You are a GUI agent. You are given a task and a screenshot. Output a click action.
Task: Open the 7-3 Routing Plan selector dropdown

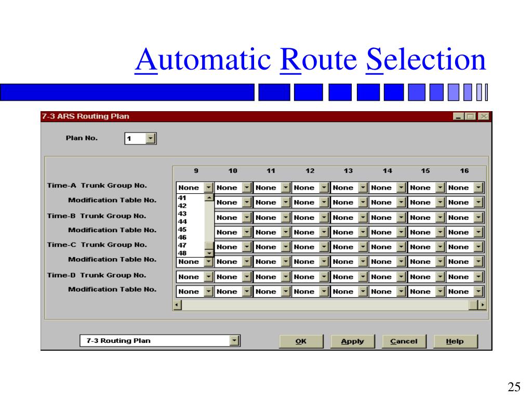[x=234, y=340]
